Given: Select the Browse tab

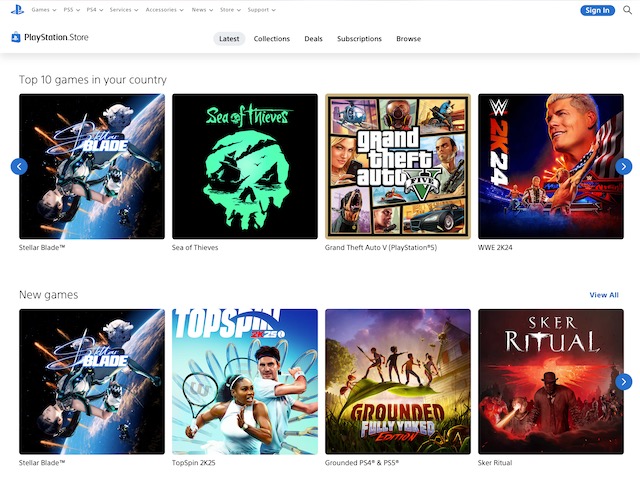Looking at the screenshot, I should (x=408, y=39).
